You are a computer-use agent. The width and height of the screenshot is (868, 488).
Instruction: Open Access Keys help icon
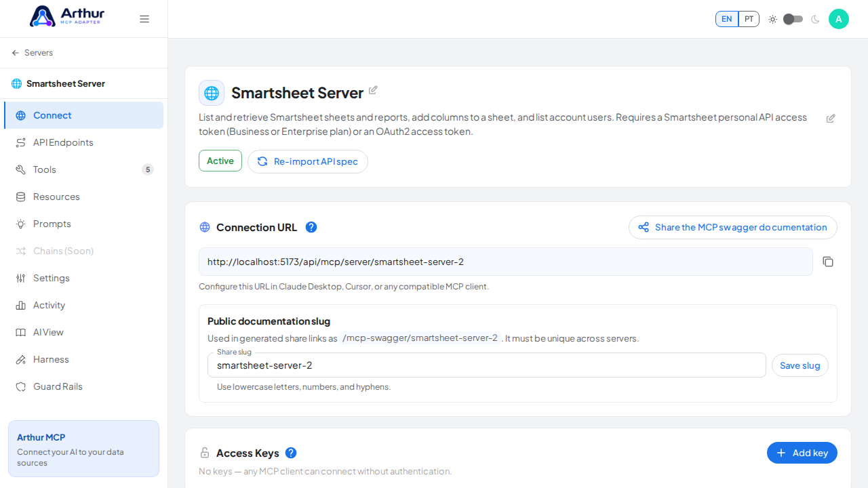(291, 453)
